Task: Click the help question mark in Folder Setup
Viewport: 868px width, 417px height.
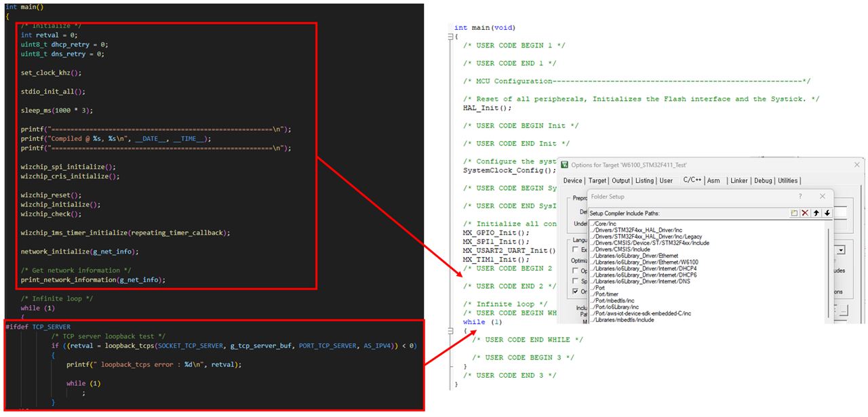Action: point(800,196)
